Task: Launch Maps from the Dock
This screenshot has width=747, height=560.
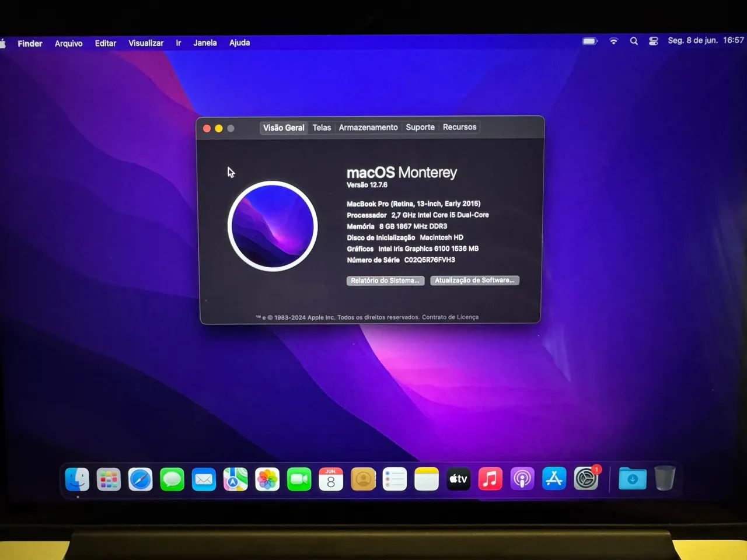Action: pos(236,480)
